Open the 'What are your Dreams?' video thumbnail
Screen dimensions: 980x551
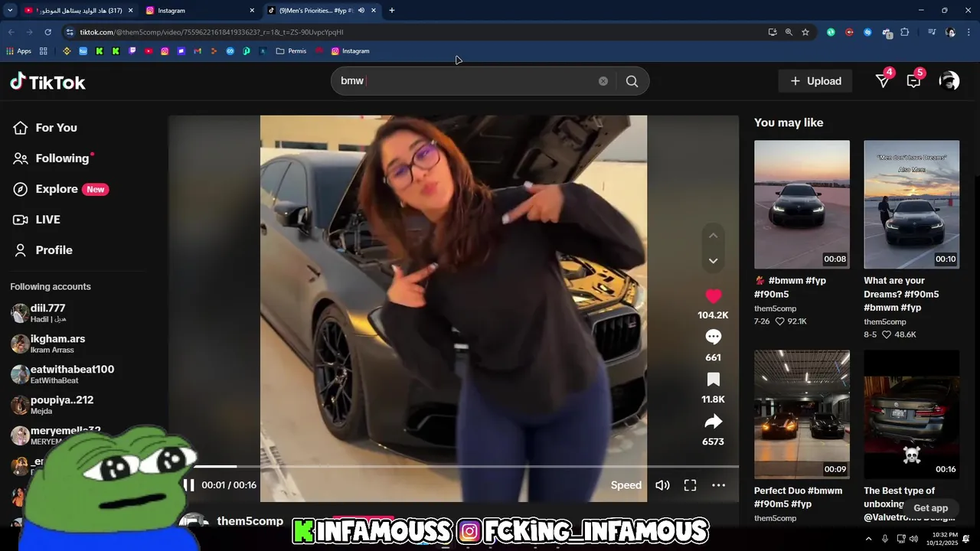pyautogui.click(x=911, y=204)
